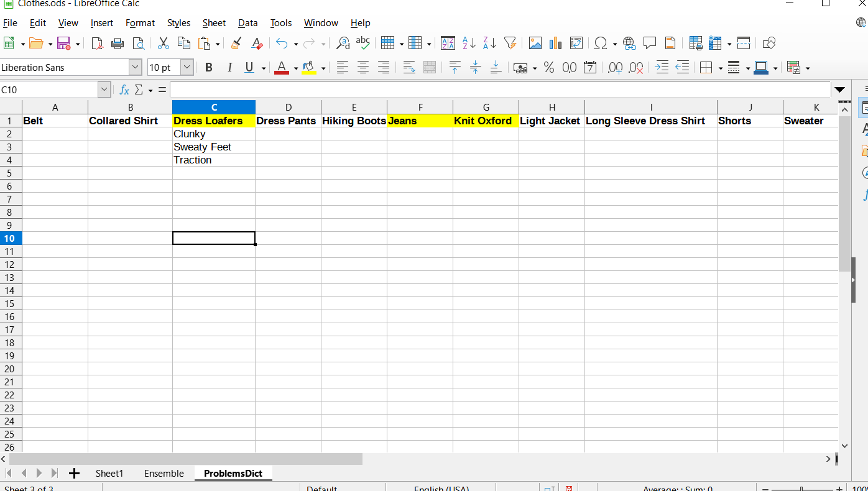This screenshot has height=491, width=868.
Task: Open the Data menu
Action: click(x=247, y=23)
